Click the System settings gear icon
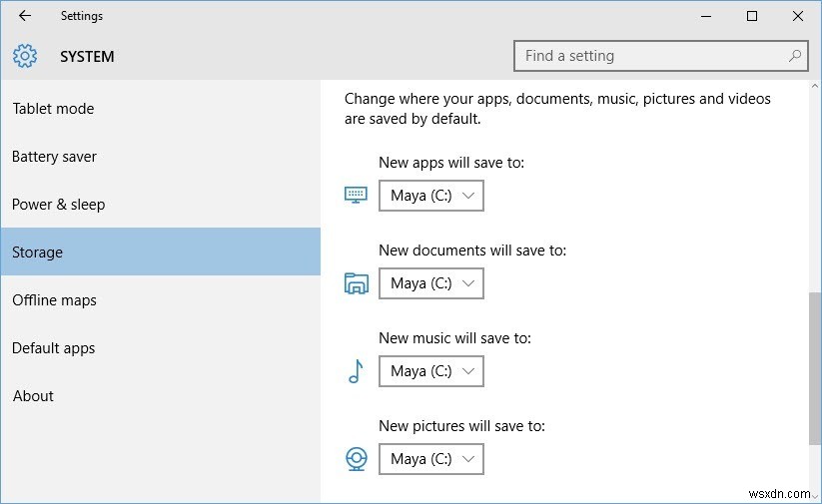Screen dimensions: 822x504 (25, 56)
